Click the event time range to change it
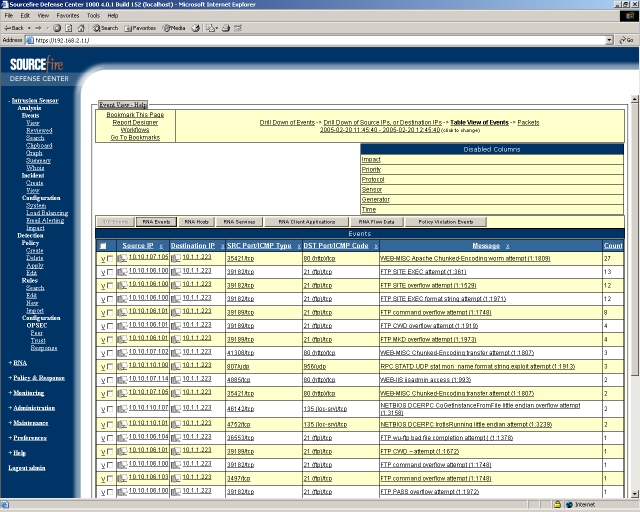 pyautogui.click(x=380, y=130)
